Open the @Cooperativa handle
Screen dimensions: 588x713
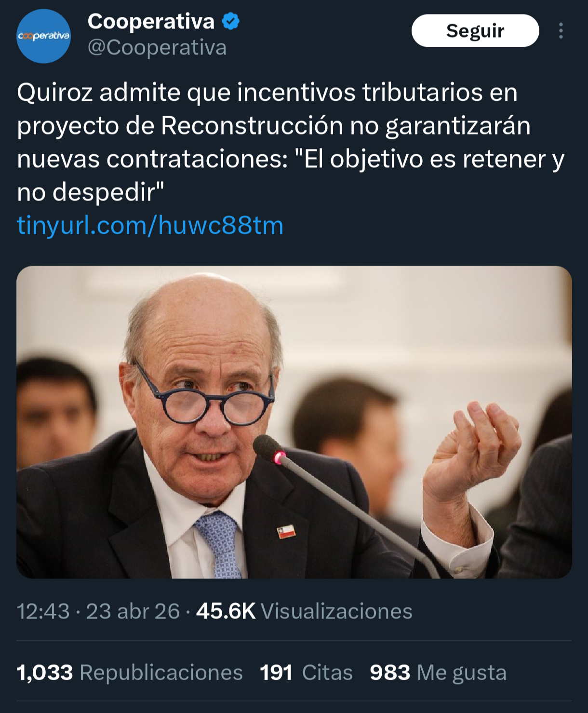click(157, 48)
